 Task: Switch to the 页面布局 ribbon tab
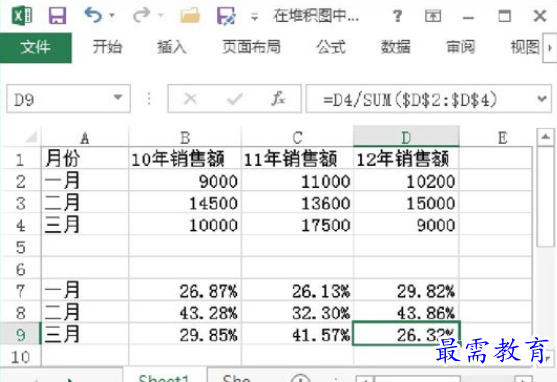tap(252, 47)
